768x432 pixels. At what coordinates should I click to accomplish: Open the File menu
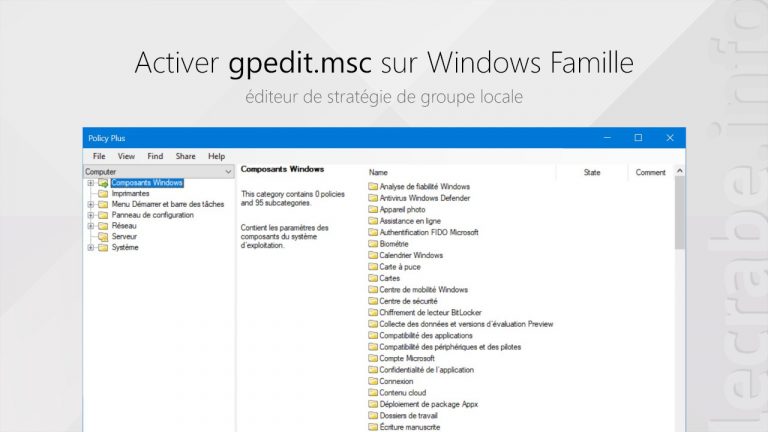(x=99, y=156)
